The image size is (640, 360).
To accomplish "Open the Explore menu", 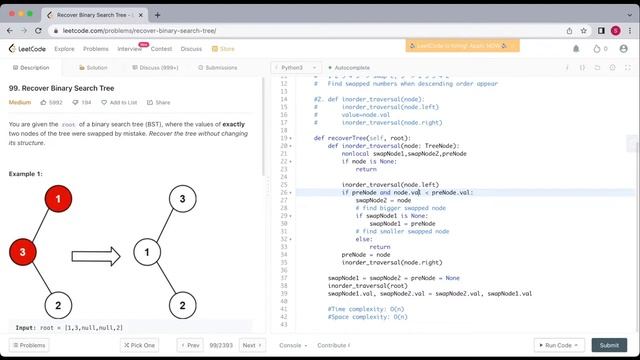I will pyautogui.click(x=64, y=49).
